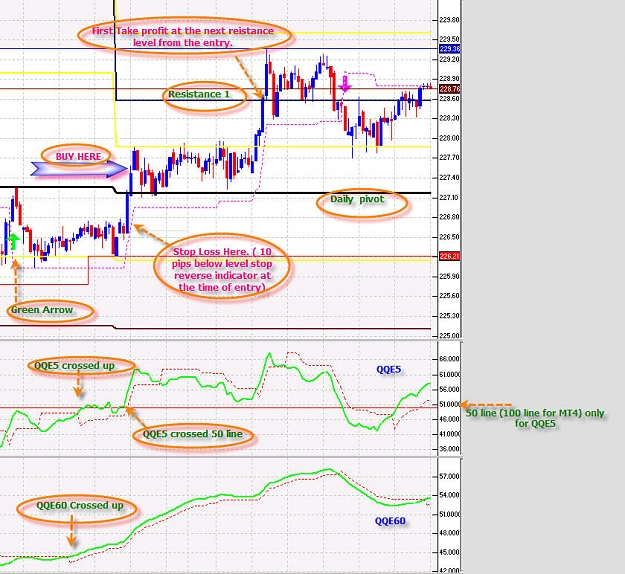
Task: Select the 228.76 current price tag
Action: [x=450, y=88]
